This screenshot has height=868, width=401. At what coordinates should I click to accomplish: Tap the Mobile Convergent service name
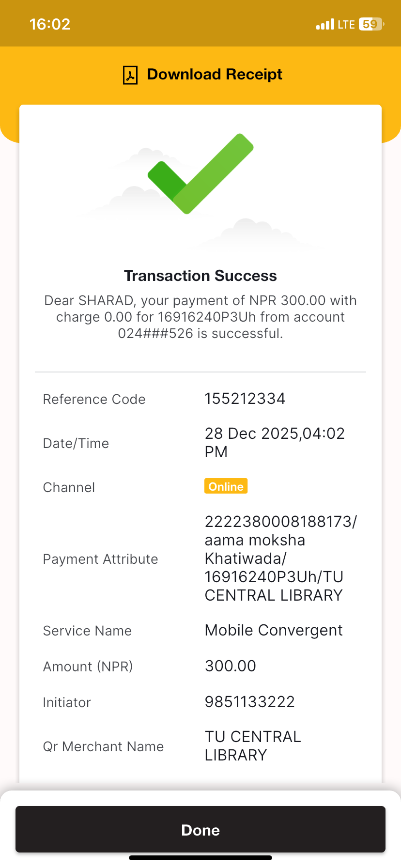[274, 630]
